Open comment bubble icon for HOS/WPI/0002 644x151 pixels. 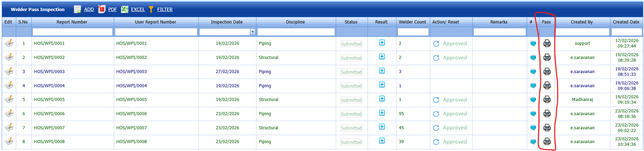(533, 58)
